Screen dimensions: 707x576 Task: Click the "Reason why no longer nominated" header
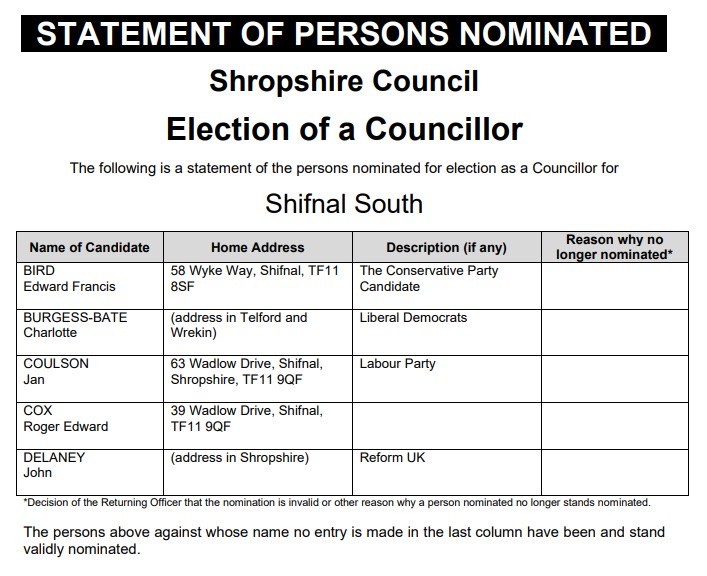(614, 247)
